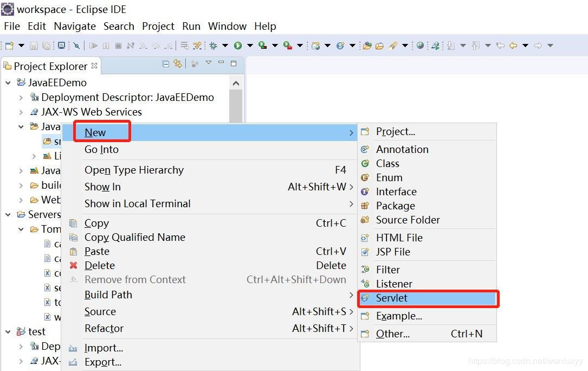The image size is (588, 371).
Task: Open the Project menu
Action: [x=158, y=26]
